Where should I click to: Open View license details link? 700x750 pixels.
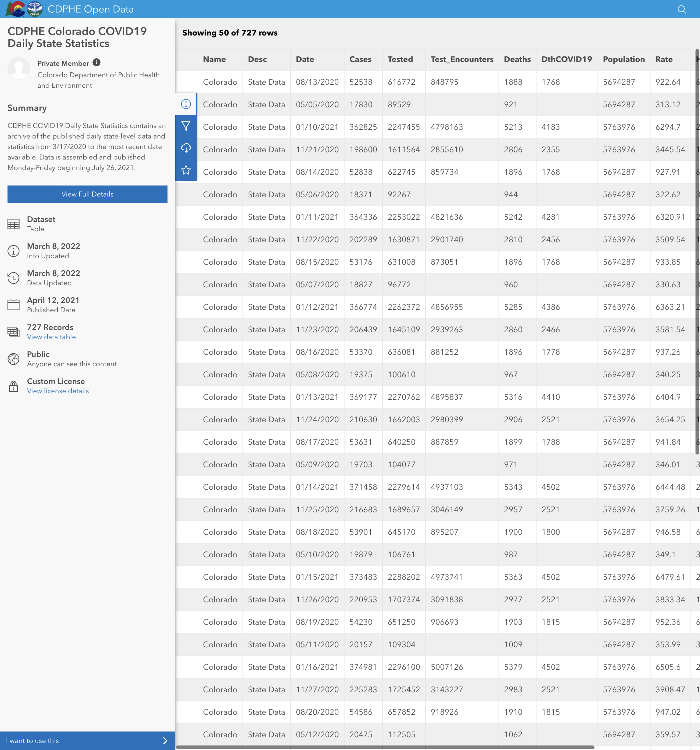[x=58, y=391]
